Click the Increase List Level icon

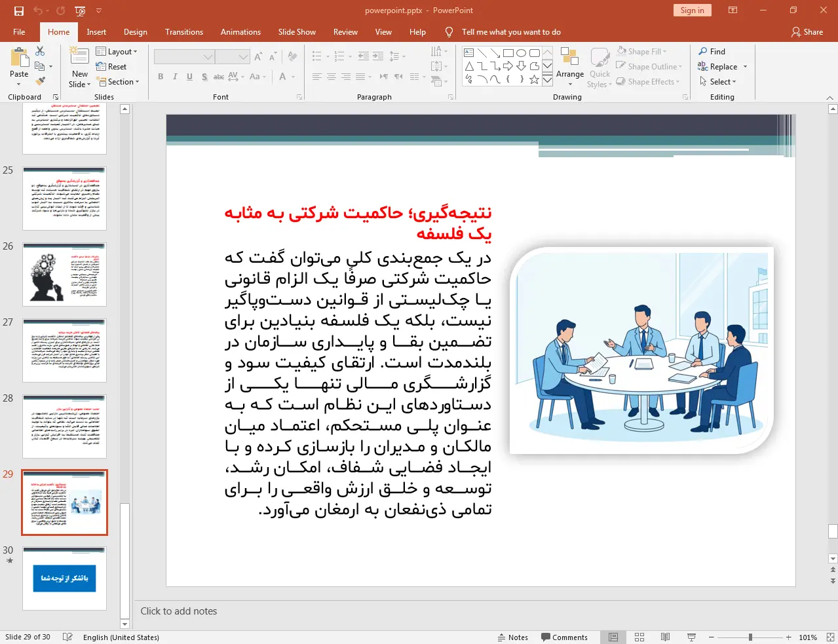pyautogui.click(x=378, y=56)
